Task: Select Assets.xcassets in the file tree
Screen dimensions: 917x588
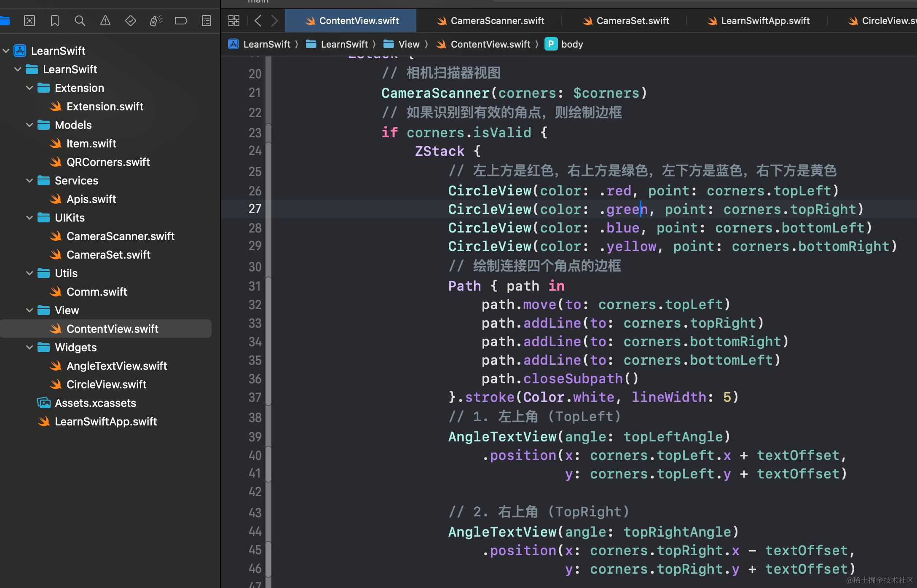Action: pos(95,403)
